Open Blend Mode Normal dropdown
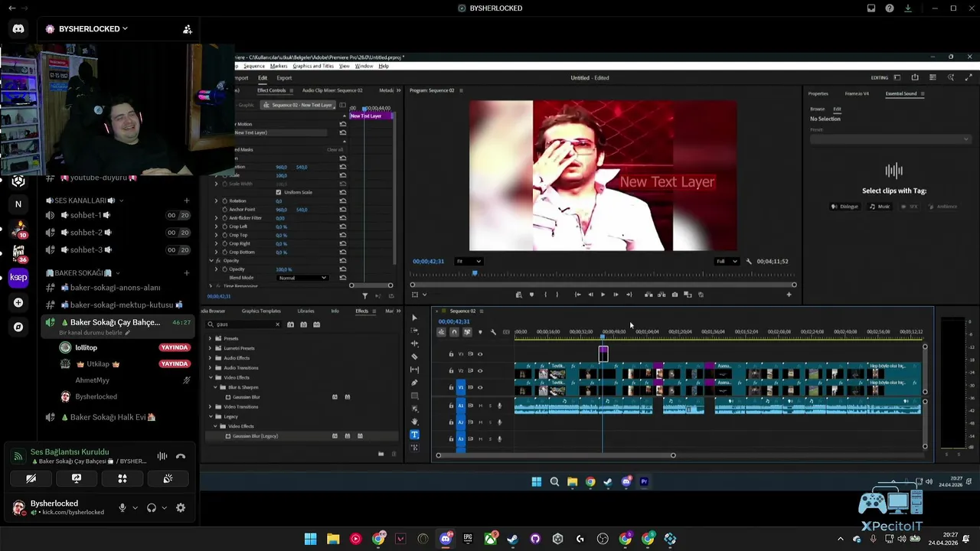 pos(302,278)
